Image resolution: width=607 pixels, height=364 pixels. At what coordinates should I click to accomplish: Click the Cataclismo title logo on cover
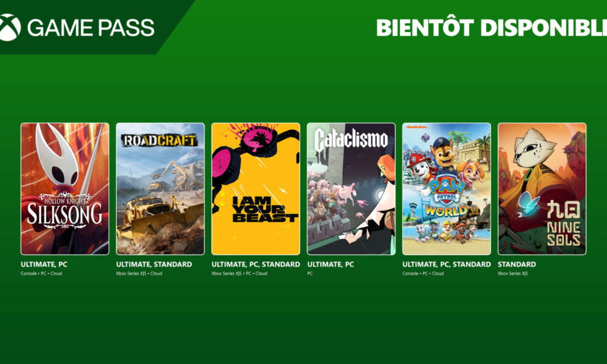coord(351,140)
